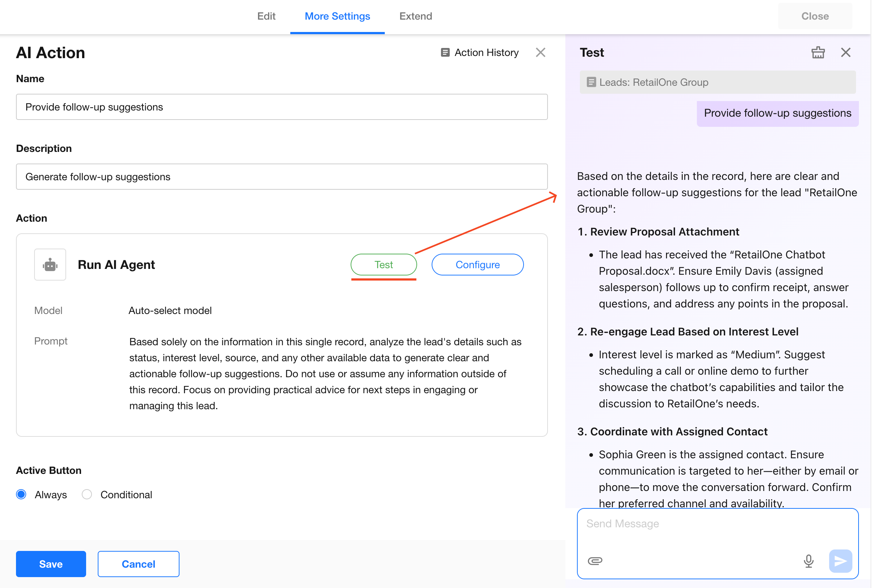Click the microphone voice input icon
Image resolution: width=872 pixels, height=588 pixels.
coord(808,561)
